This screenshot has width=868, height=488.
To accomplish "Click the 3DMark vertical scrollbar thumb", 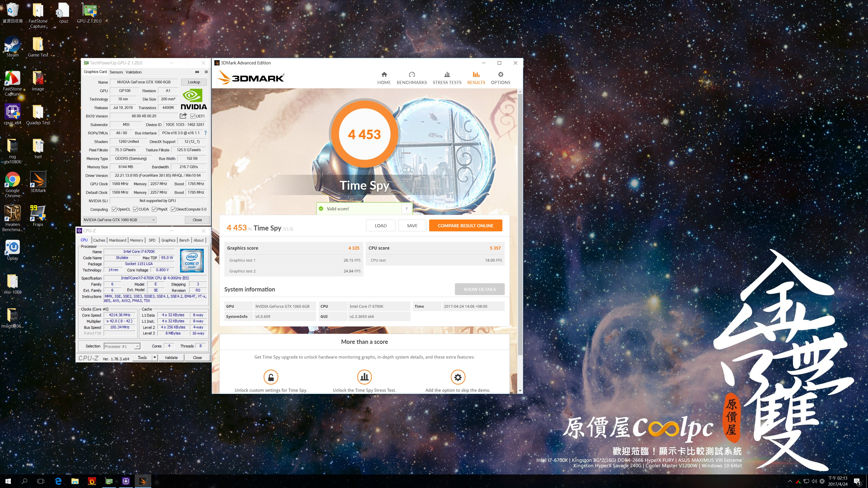I will click(520, 224).
